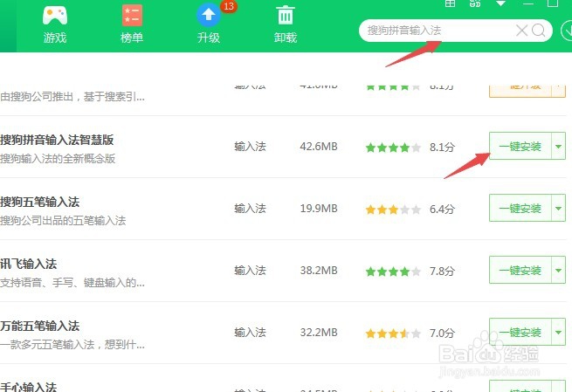
Task: Open the 万能五笔输入法 title
Action: pyautogui.click(x=40, y=326)
